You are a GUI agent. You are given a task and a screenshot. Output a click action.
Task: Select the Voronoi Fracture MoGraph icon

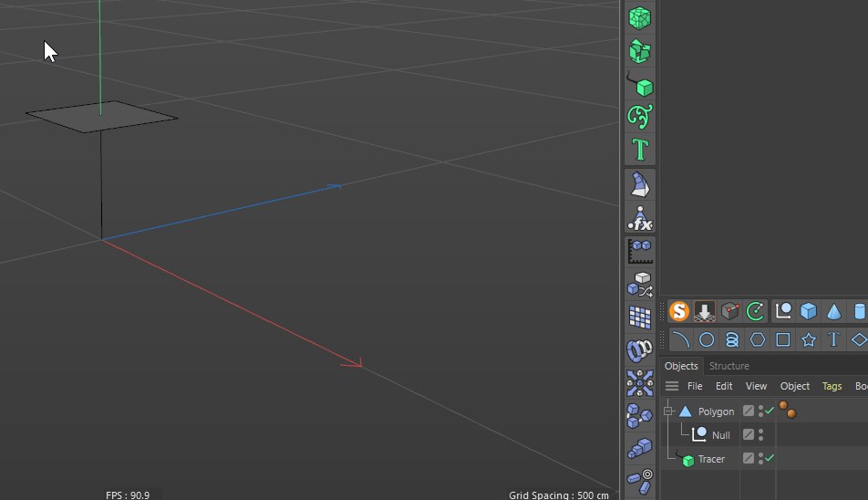point(640,18)
